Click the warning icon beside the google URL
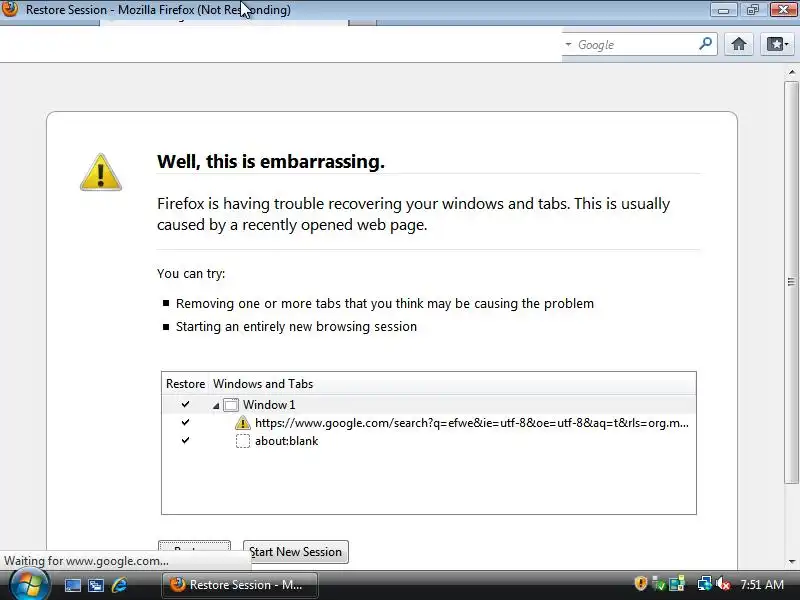The width and height of the screenshot is (800, 600). (x=243, y=423)
